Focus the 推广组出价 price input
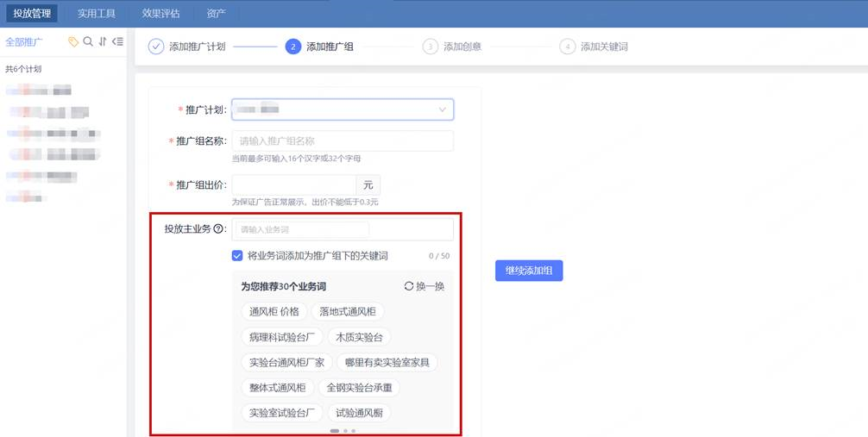The width and height of the screenshot is (868, 437). (x=294, y=184)
